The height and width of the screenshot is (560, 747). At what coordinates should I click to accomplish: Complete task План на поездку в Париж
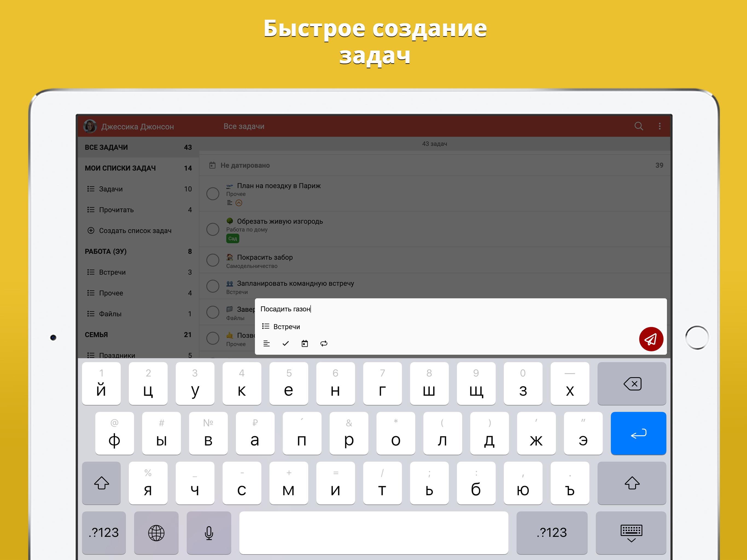[213, 194]
